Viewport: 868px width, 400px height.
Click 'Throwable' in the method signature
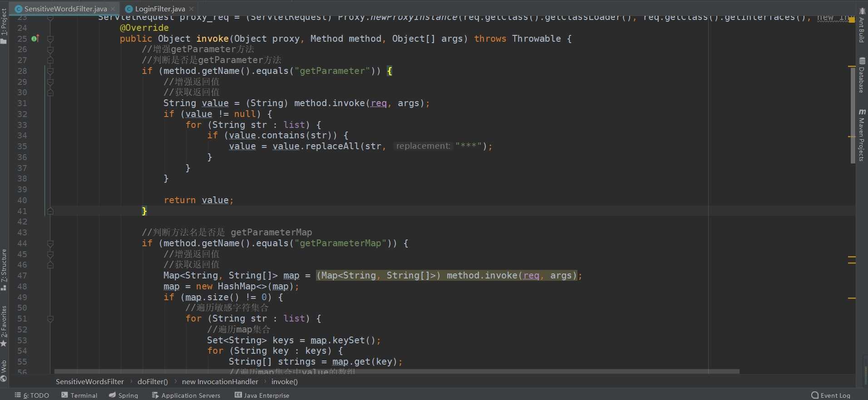point(537,39)
